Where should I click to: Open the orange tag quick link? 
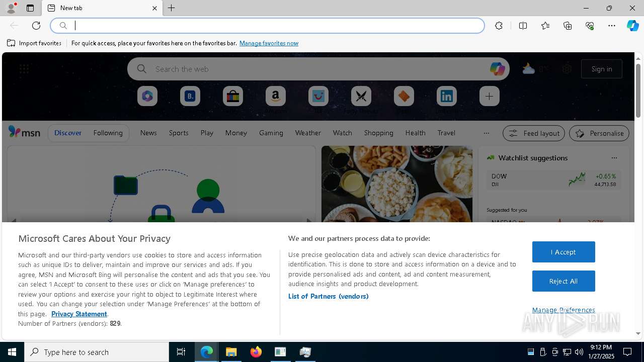[404, 96]
